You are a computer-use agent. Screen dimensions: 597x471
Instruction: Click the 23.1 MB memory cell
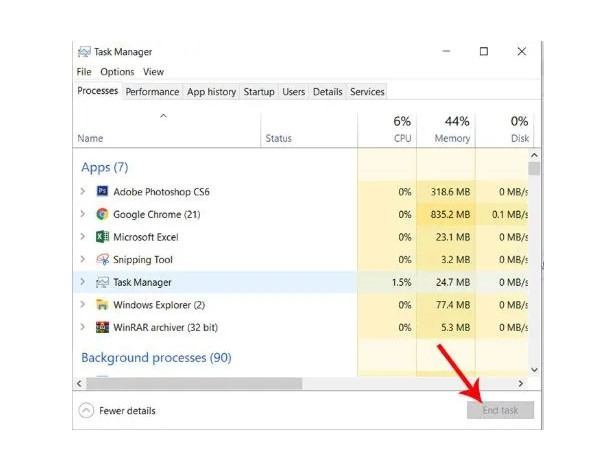446,237
